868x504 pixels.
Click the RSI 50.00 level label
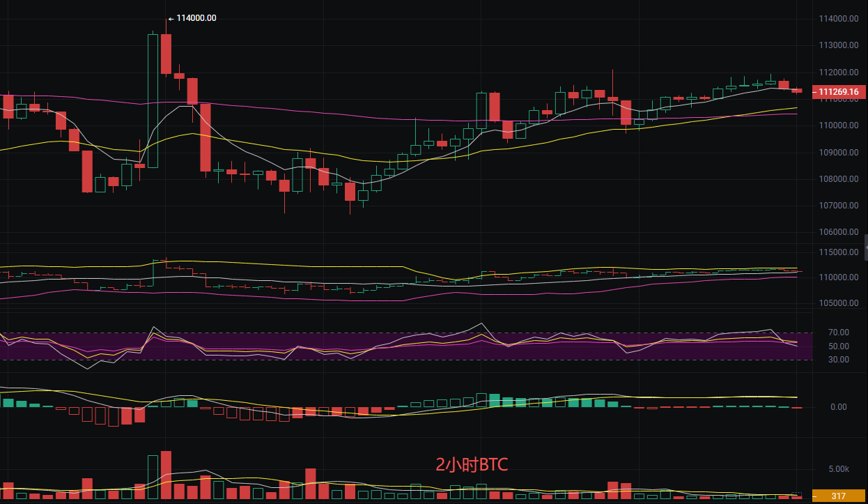click(x=839, y=346)
